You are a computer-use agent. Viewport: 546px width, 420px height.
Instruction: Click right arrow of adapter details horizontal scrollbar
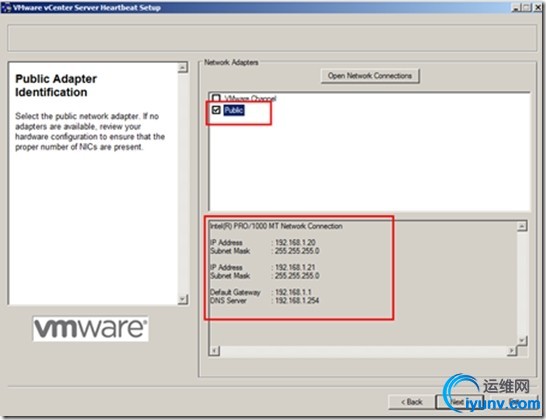(512, 350)
